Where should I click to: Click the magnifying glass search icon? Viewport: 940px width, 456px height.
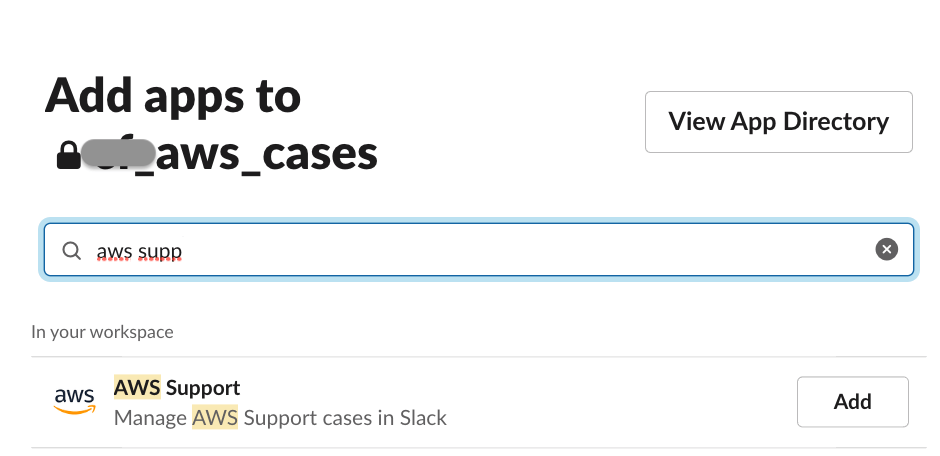click(72, 251)
